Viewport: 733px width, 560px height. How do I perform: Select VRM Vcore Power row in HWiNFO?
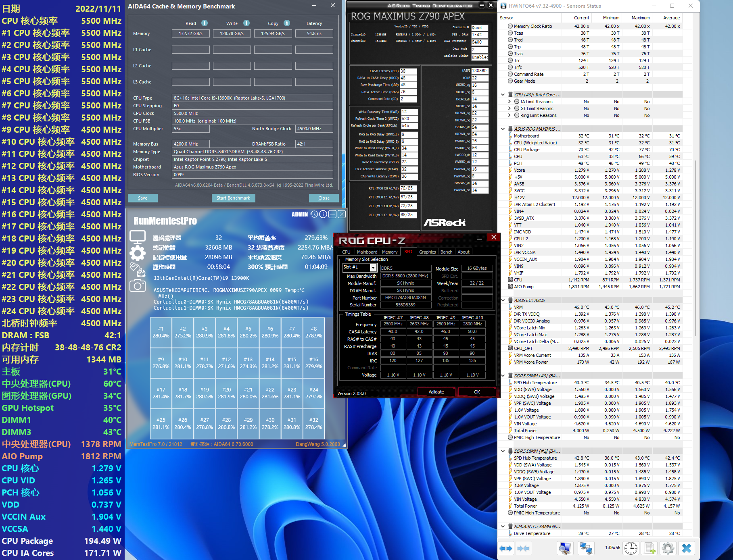(590, 362)
